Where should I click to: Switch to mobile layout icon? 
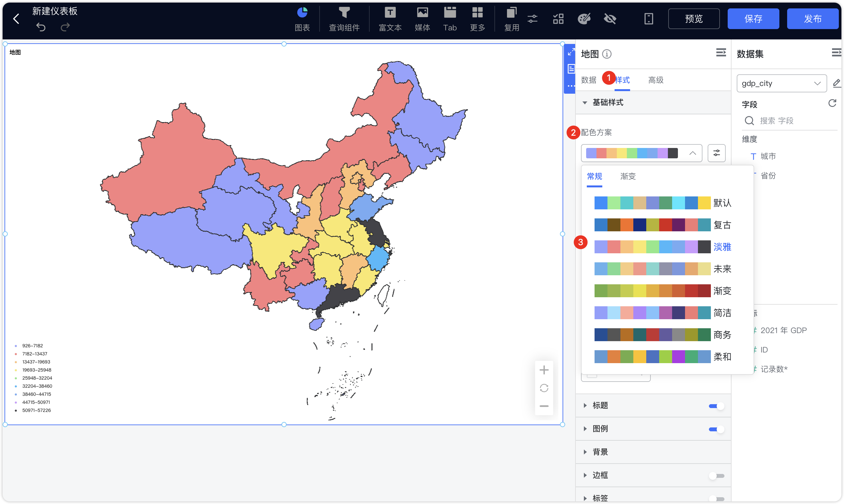click(x=649, y=19)
